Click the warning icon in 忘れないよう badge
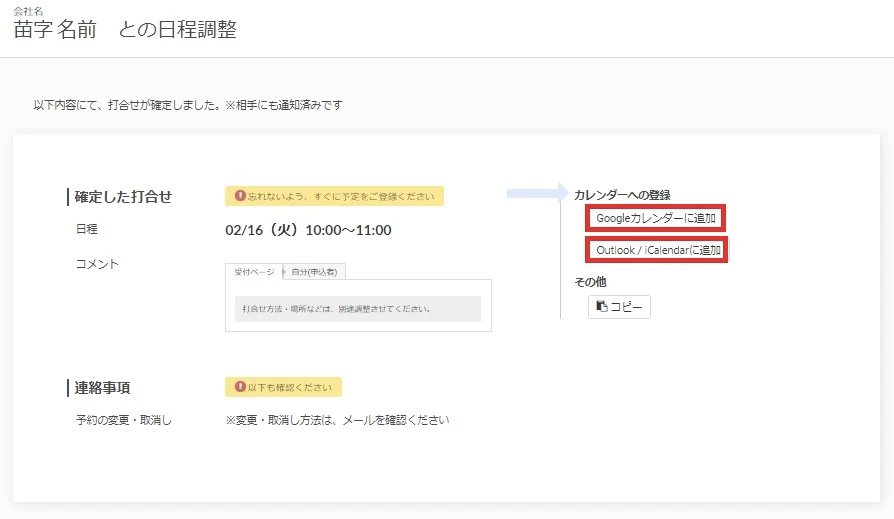This screenshot has height=519, width=894. [240, 197]
